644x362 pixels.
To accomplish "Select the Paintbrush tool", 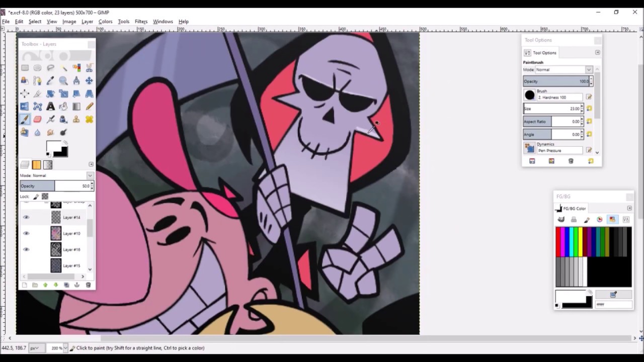I will tap(25, 119).
